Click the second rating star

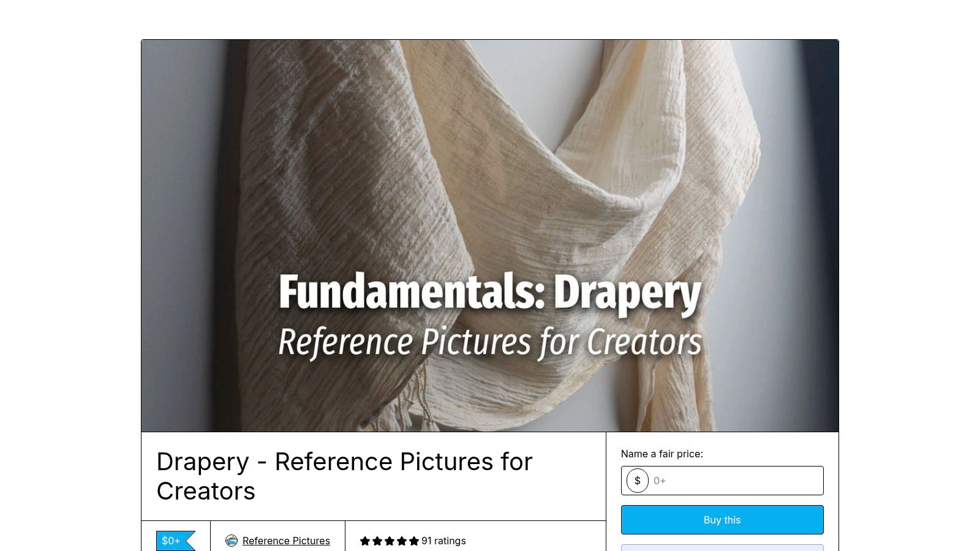[377, 541]
